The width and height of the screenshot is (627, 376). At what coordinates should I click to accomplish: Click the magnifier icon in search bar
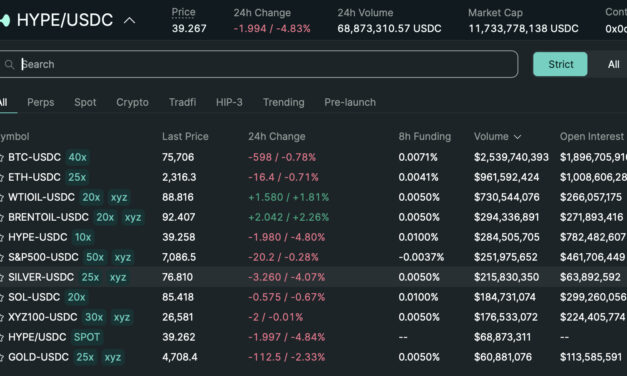tap(9, 64)
